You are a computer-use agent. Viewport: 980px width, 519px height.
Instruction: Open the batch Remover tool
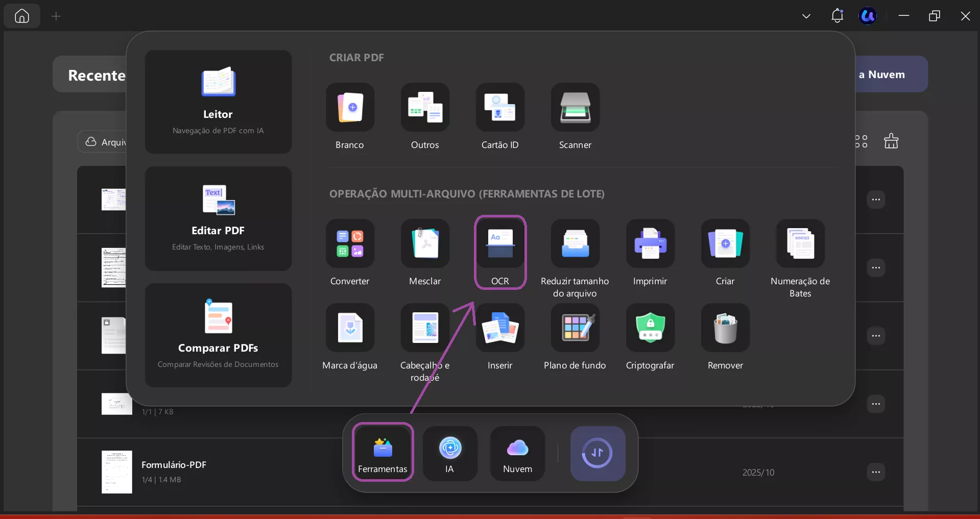pyautogui.click(x=725, y=337)
